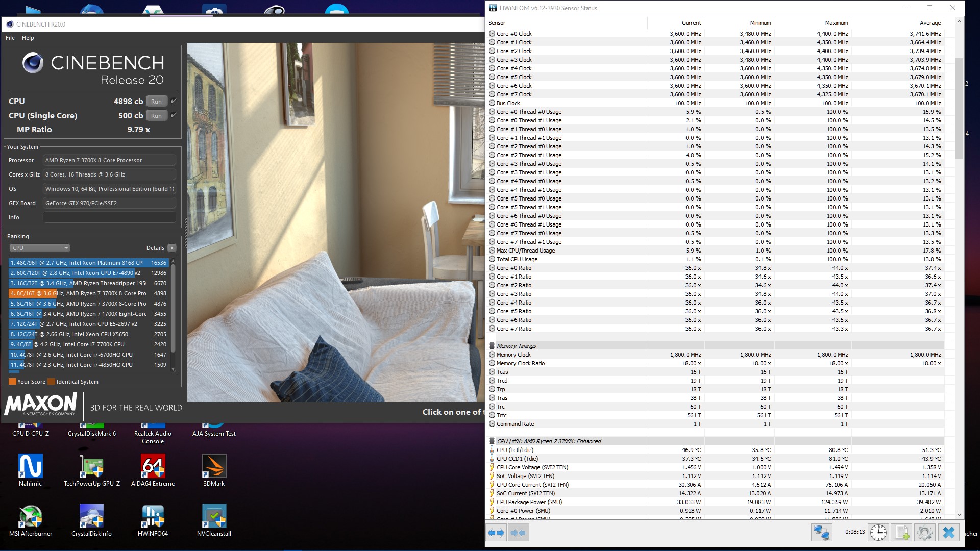
Task: Open the CPU ranking dropdown
Action: (x=40, y=248)
